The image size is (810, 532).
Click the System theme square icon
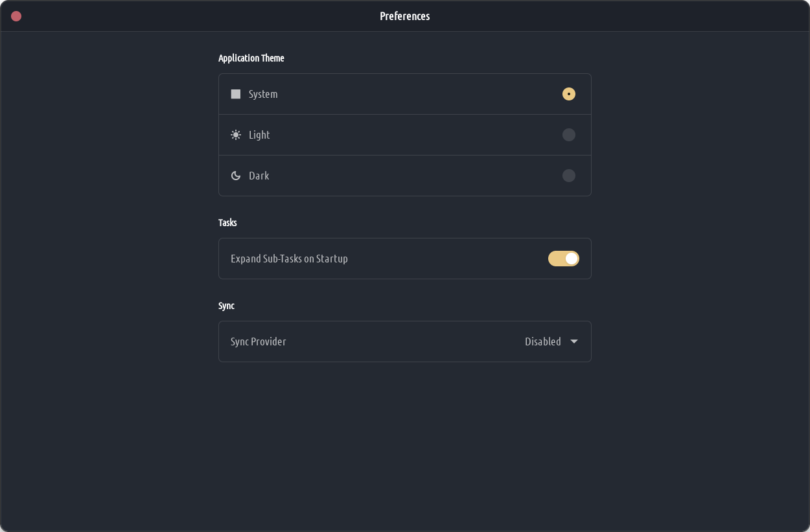click(236, 94)
